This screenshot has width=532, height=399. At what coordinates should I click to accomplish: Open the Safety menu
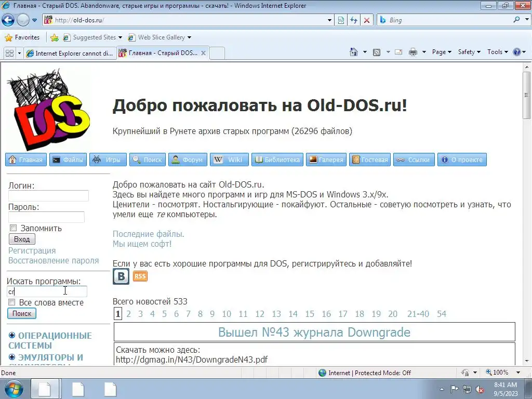pyautogui.click(x=469, y=52)
